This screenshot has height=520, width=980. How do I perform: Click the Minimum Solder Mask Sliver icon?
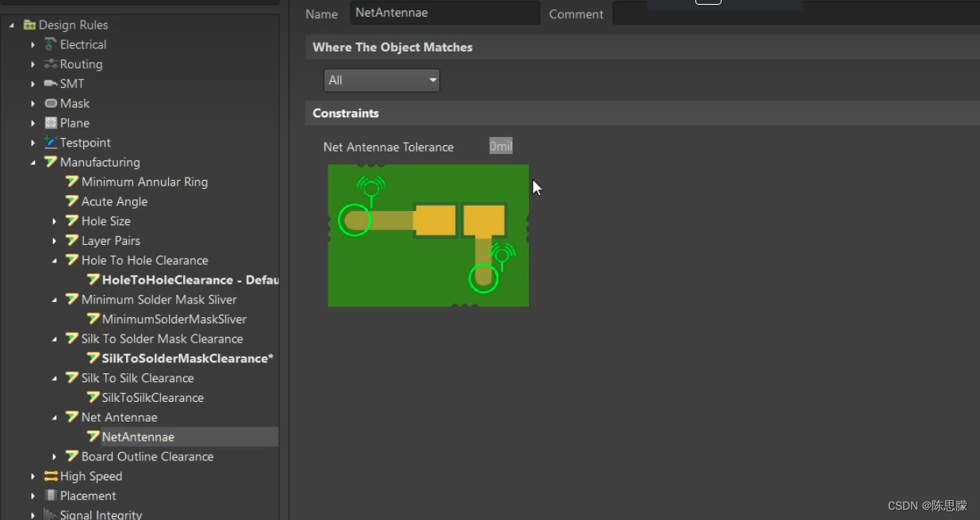point(72,300)
